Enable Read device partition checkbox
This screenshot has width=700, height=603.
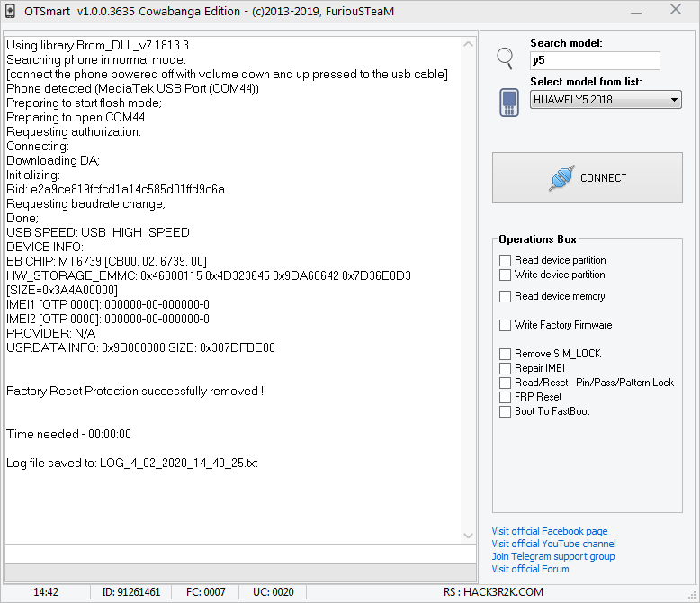pyautogui.click(x=505, y=260)
